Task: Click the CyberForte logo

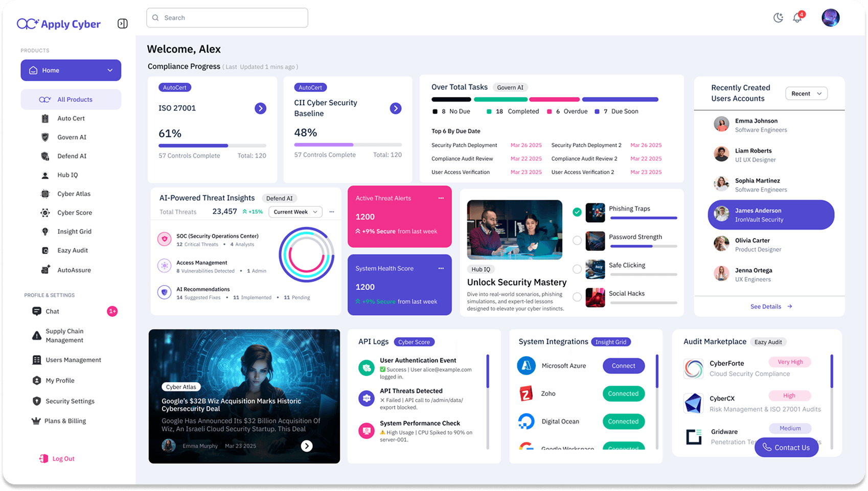Action: 694,368
